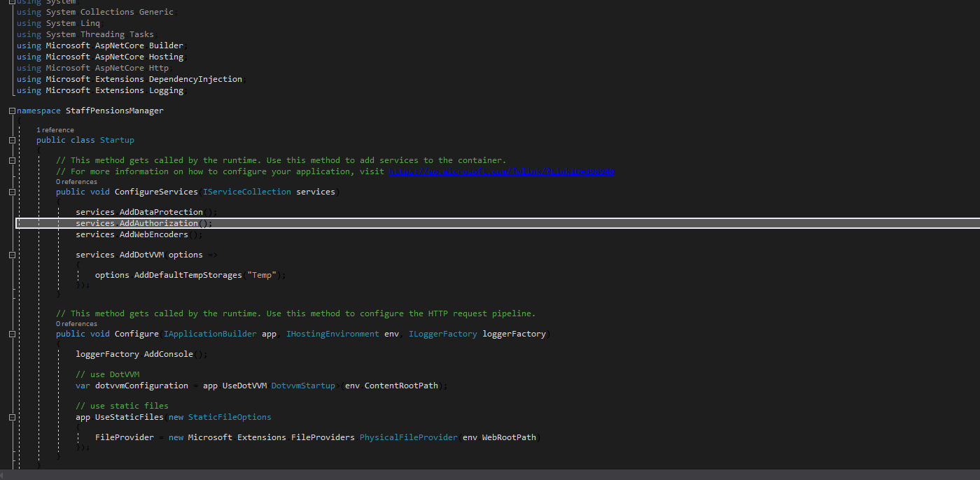Screen dimensions: 980x480
Task: Collapse the ConfigureServices method
Action: click(x=12, y=191)
